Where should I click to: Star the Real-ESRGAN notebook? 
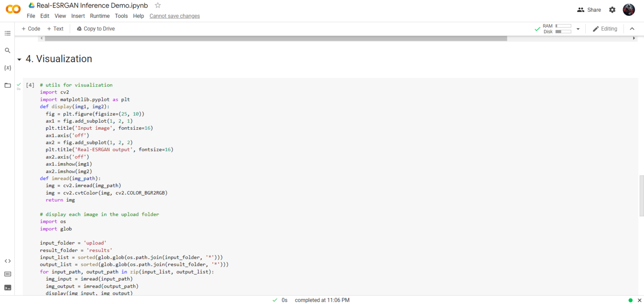pyautogui.click(x=158, y=5)
